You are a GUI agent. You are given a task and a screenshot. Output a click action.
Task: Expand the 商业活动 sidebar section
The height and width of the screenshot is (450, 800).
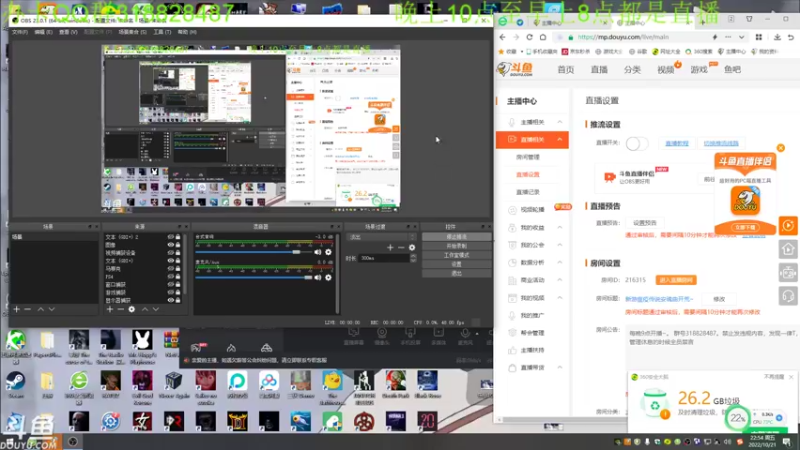pyautogui.click(x=560, y=280)
